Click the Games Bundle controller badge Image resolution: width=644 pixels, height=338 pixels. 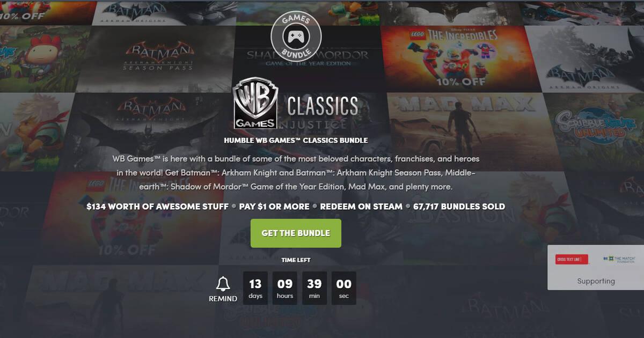point(296,35)
